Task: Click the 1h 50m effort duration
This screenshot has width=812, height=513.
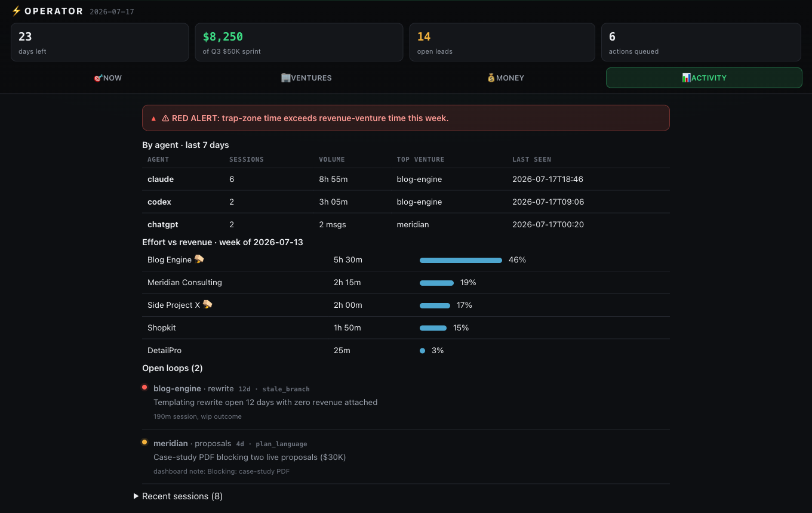Action: [347, 327]
